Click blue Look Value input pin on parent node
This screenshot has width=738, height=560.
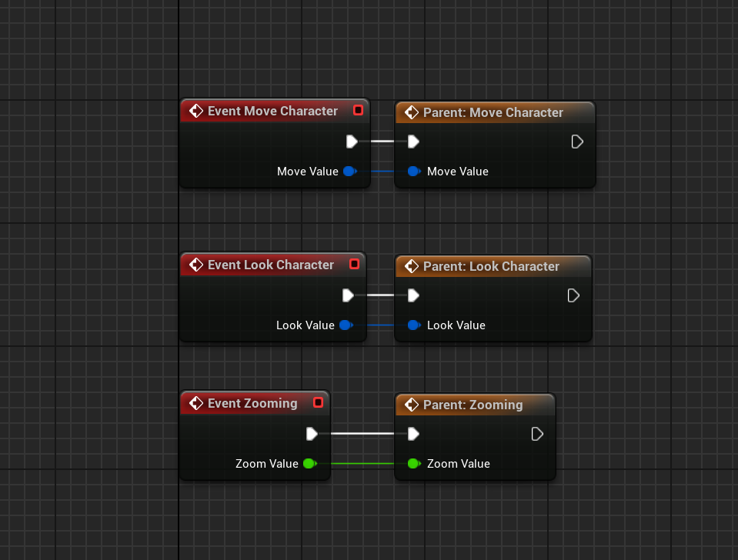413,325
